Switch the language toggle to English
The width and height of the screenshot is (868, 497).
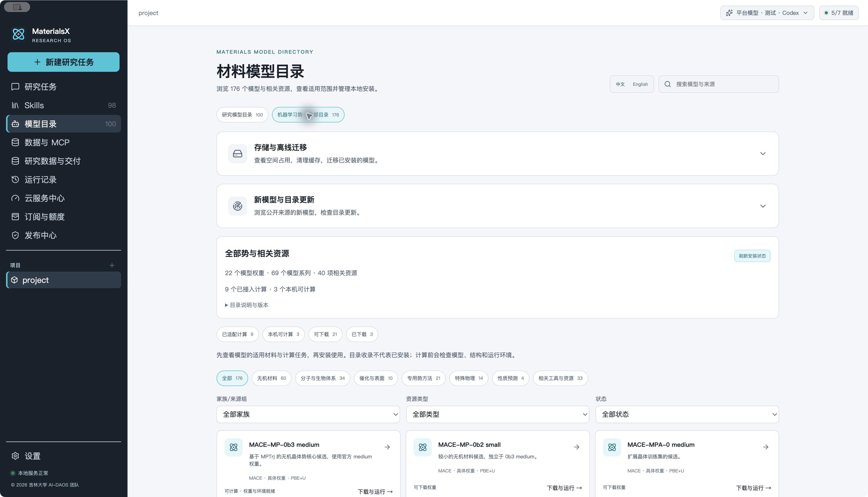click(640, 84)
